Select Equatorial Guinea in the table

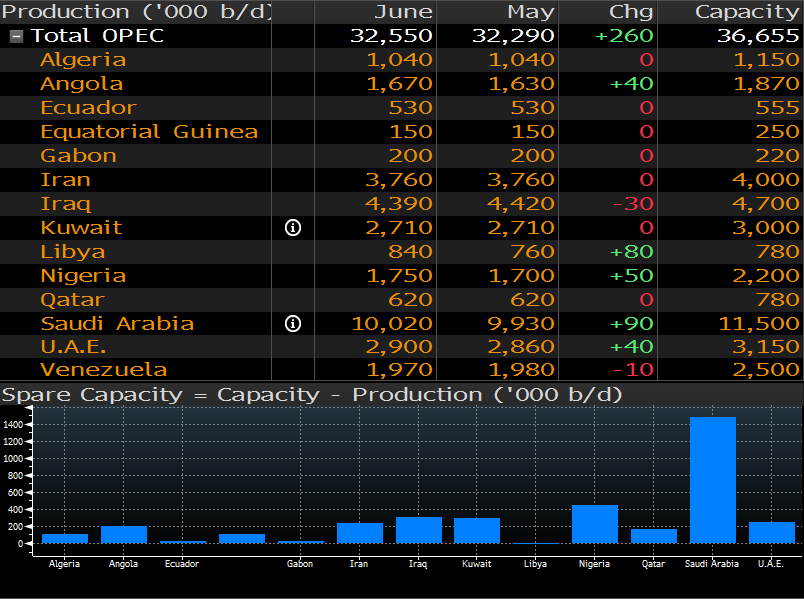click(149, 132)
